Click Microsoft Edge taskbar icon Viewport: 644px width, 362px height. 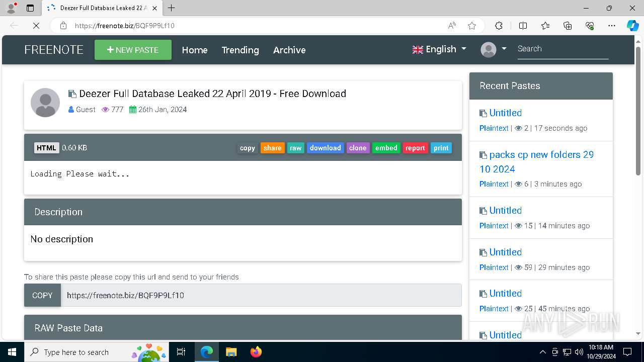tap(207, 352)
